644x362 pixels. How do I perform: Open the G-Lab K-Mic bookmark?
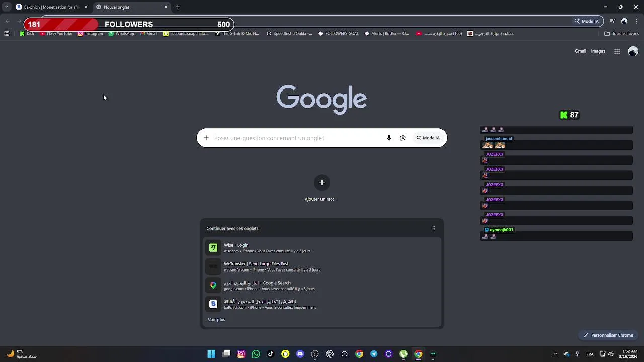point(237,34)
